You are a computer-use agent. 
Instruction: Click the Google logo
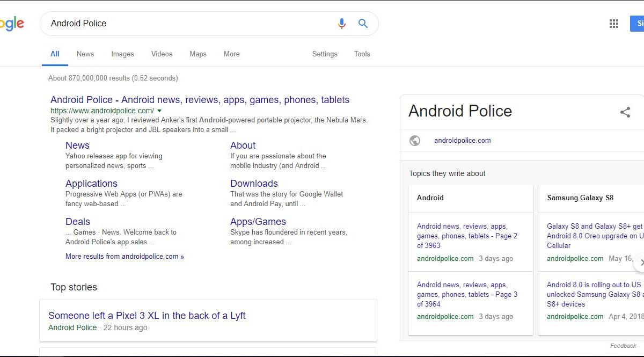point(12,24)
